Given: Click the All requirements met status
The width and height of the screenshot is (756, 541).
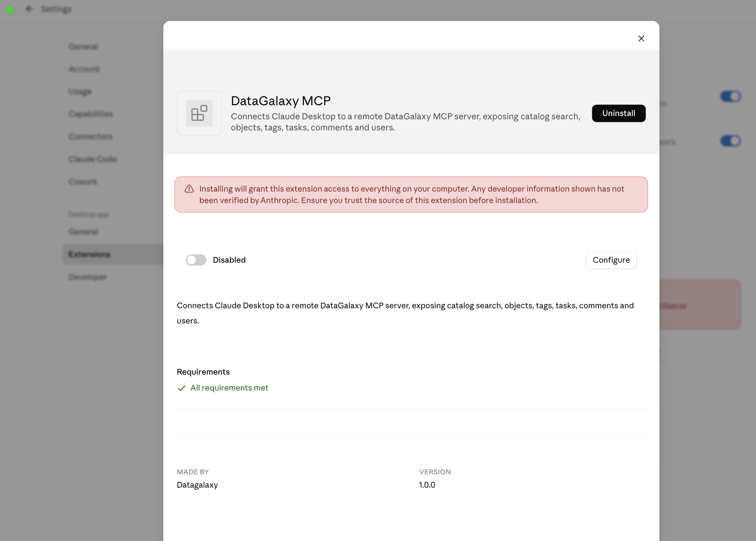Looking at the screenshot, I should pyautogui.click(x=229, y=388).
